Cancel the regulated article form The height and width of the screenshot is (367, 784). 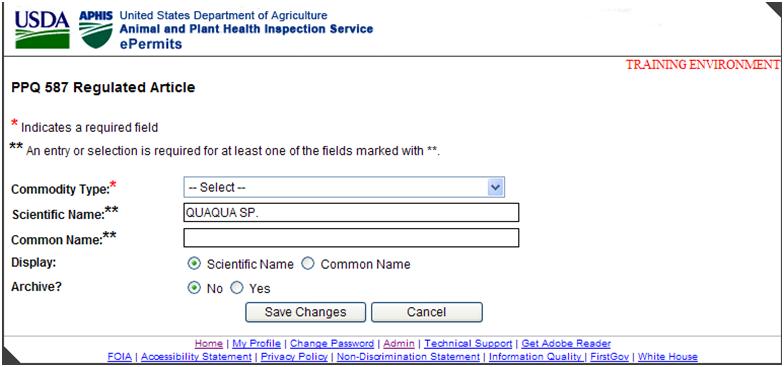[x=426, y=312]
